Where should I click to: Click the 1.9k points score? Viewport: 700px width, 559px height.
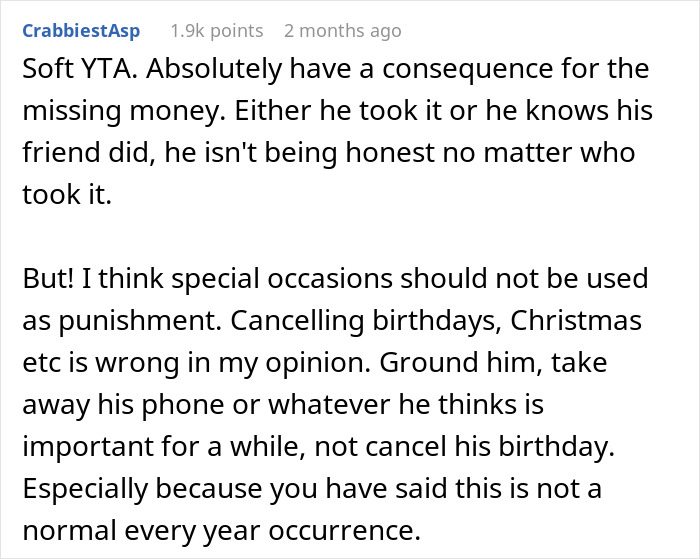click(216, 31)
